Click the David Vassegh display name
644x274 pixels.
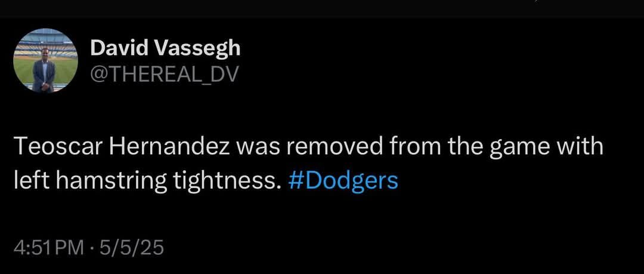pos(165,48)
